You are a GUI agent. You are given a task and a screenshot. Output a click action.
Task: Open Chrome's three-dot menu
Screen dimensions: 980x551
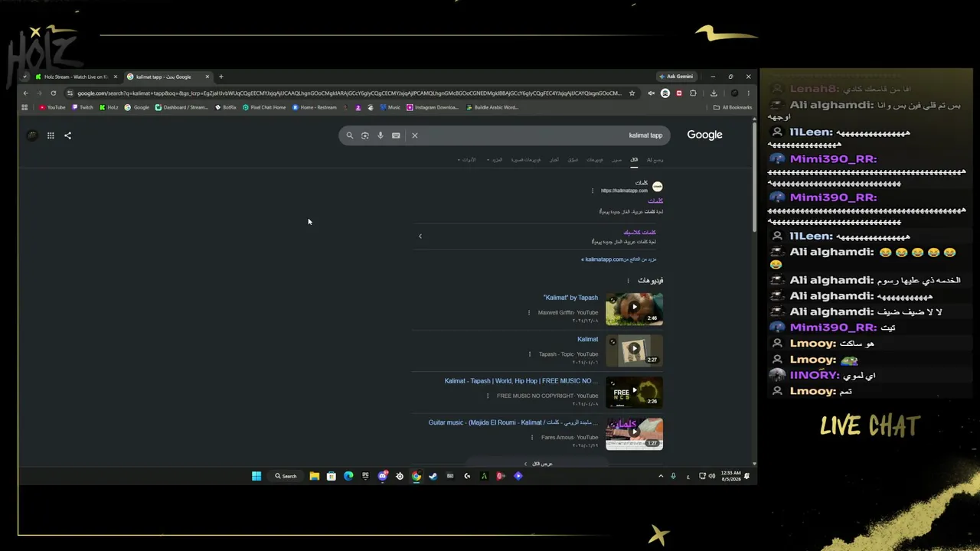point(748,93)
